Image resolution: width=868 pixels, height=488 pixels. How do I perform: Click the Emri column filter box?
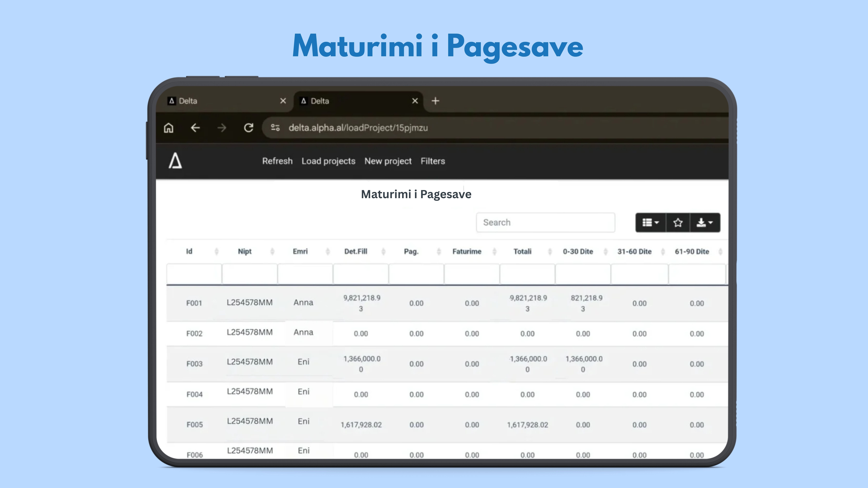(305, 274)
